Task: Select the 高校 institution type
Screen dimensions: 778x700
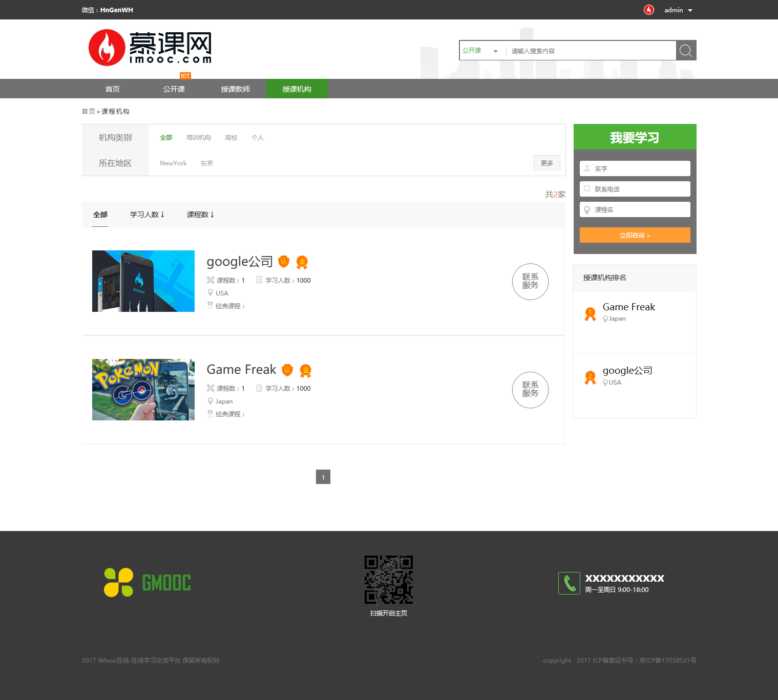Action: pos(231,137)
